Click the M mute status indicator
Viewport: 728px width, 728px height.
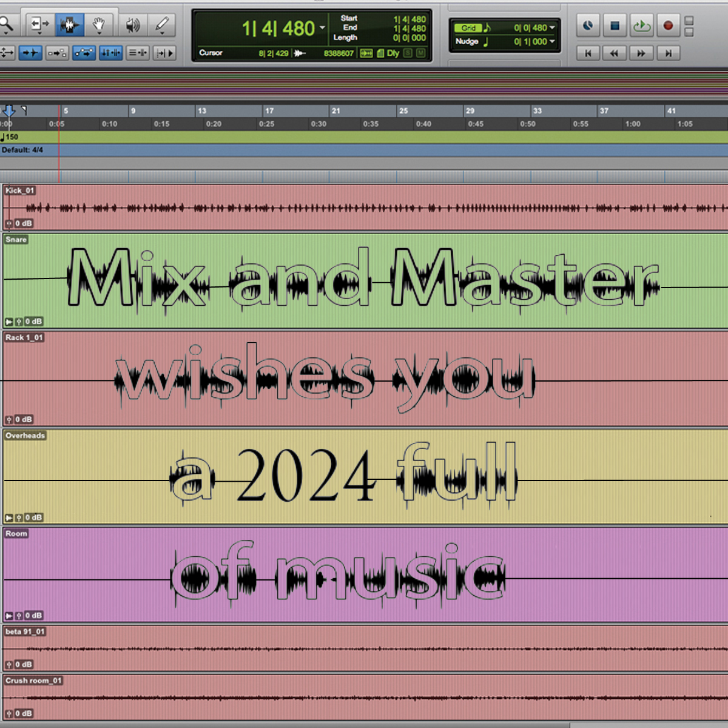coord(420,53)
